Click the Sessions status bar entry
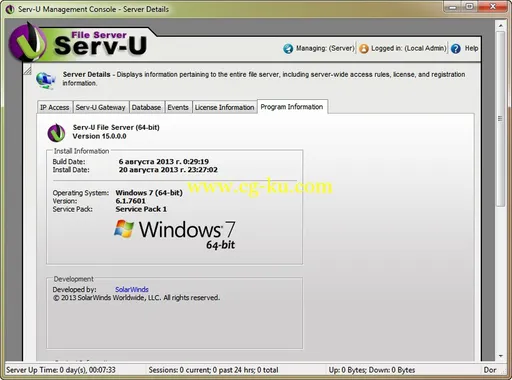The height and width of the screenshot is (380, 512). coord(213,370)
